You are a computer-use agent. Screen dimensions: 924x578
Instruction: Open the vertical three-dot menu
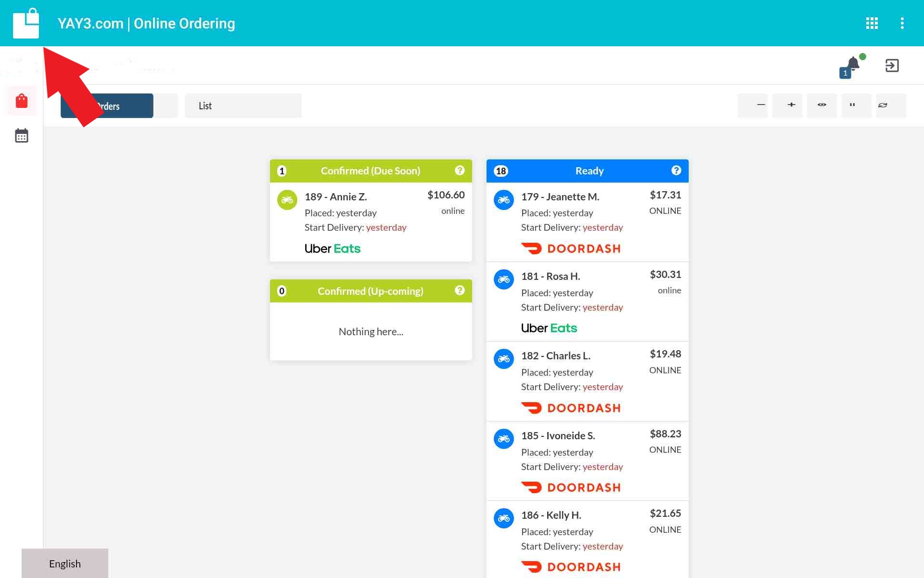[x=902, y=23]
